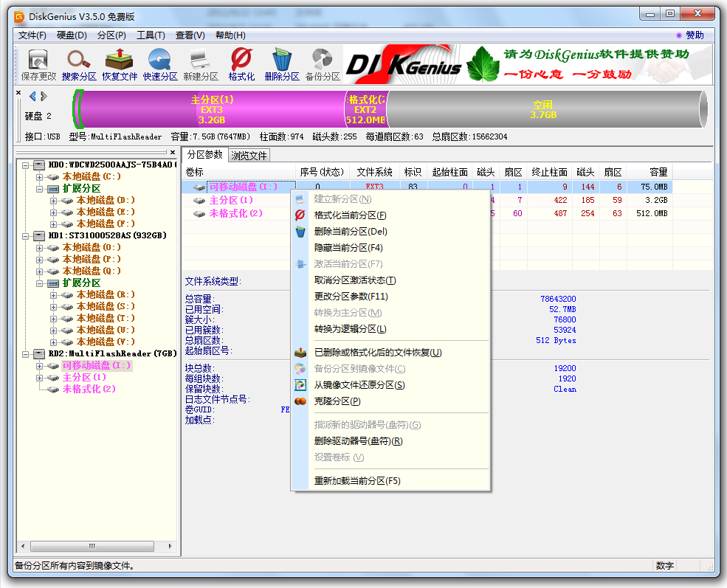
Task: Collapse the RD2 MultiFlashReader disk node
Action: click(26, 354)
